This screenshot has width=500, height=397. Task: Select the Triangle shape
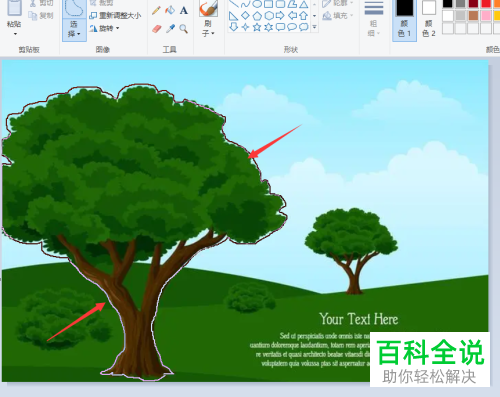click(x=303, y=4)
